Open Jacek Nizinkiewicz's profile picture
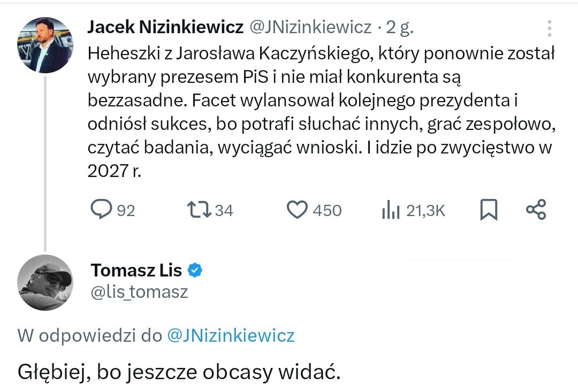 [45, 45]
